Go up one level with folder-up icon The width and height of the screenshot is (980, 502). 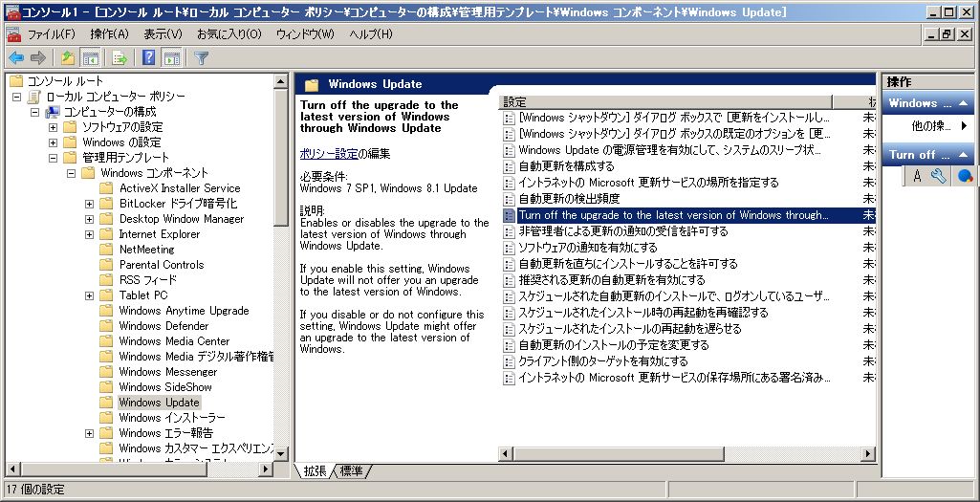[68, 58]
